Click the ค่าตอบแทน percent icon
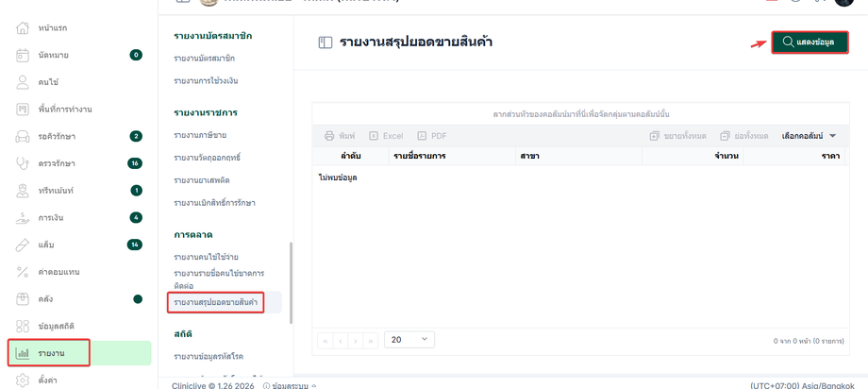The image size is (868, 389). pos(22,272)
